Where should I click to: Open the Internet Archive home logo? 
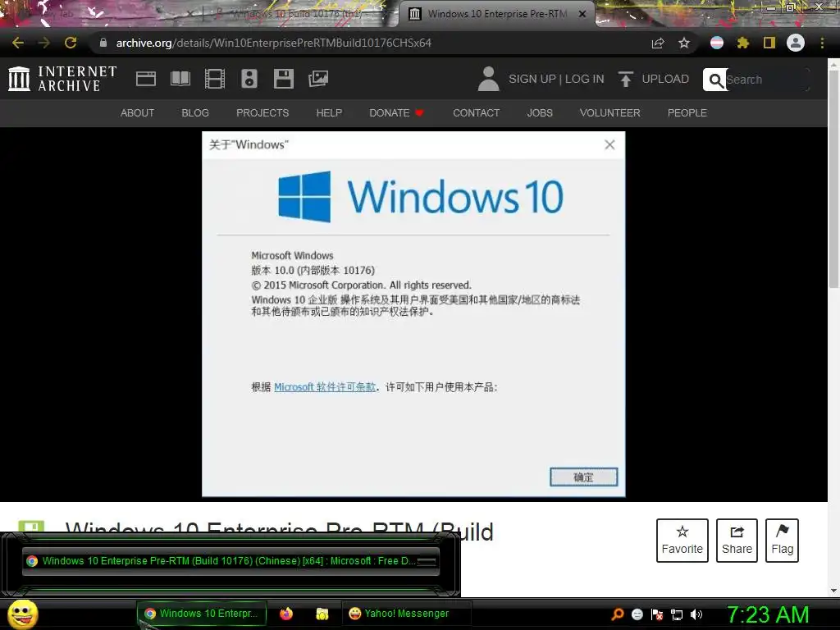pyautogui.click(x=62, y=79)
